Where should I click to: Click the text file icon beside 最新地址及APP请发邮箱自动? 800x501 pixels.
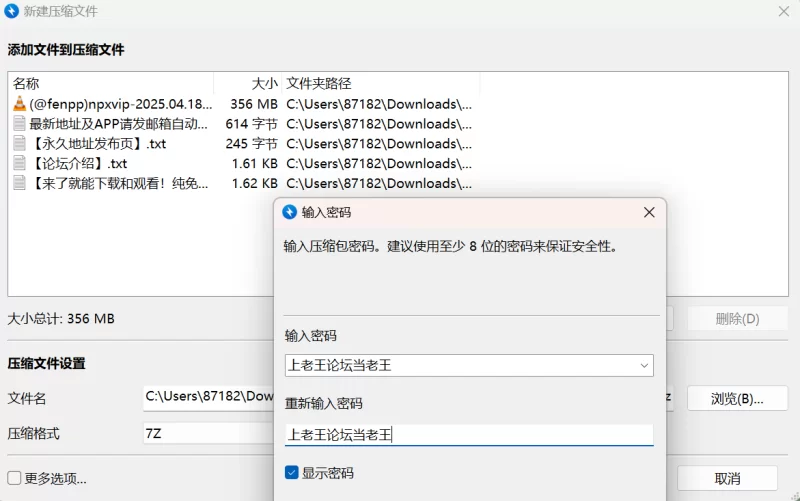tap(19, 123)
